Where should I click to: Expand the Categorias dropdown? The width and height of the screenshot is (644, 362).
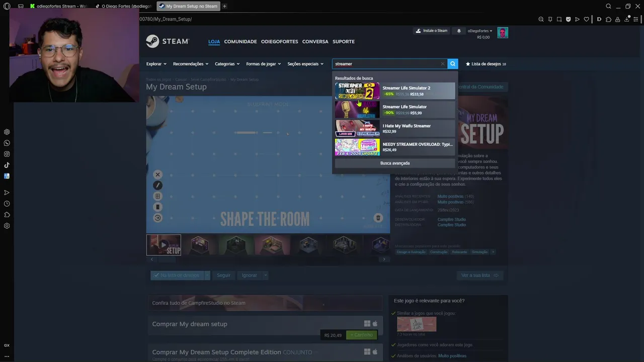pos(227,64)
